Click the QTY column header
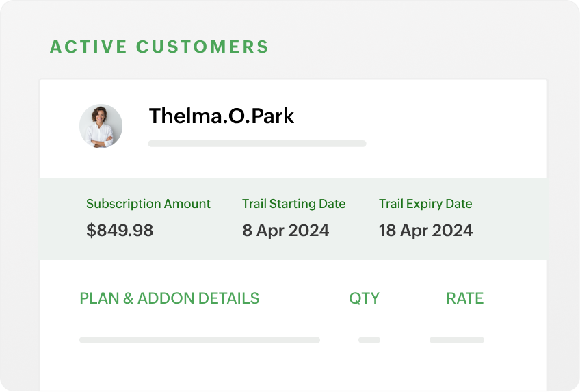This screenshot has width=580, height=392. coord(364,298)
